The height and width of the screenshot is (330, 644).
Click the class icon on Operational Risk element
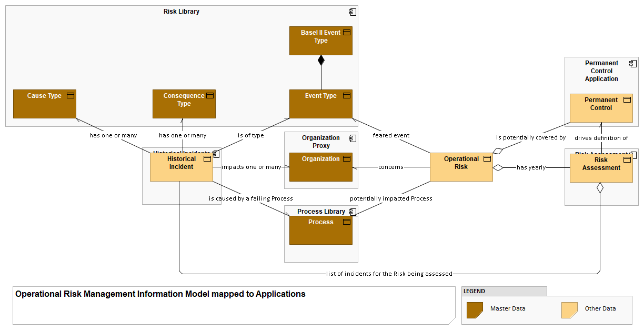[x=487, y=158]
